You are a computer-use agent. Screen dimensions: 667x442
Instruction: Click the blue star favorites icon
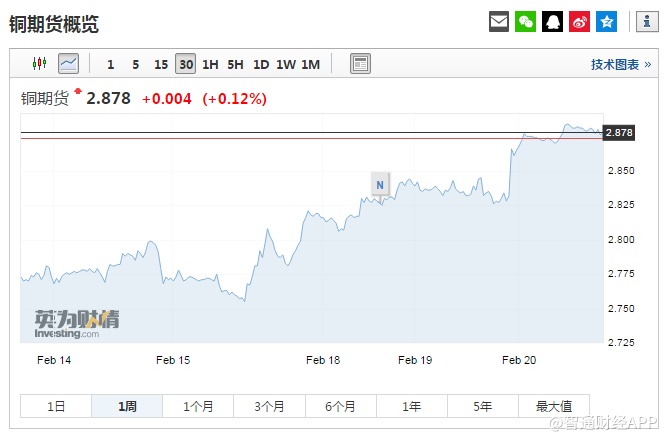pyautogui.click(x=607, y=21)
